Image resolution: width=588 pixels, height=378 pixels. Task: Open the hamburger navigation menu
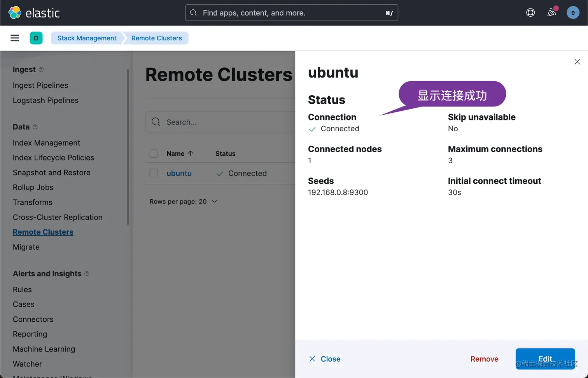pyautogui.click(x=15, y=38)
